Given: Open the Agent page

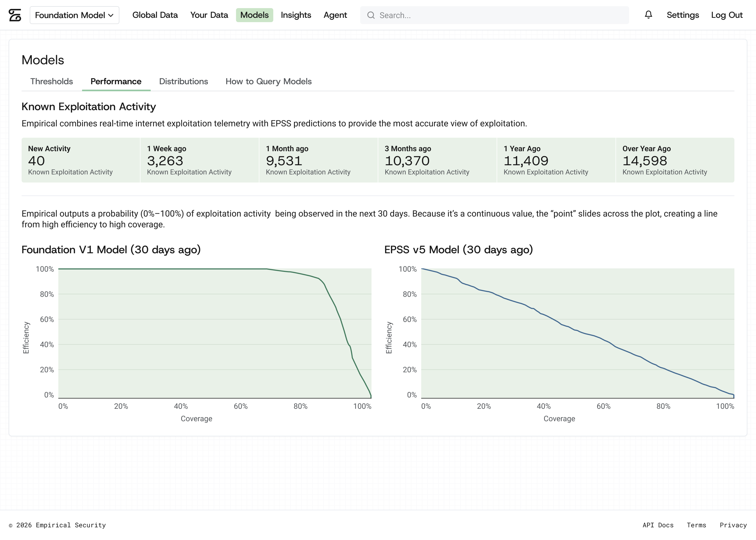Looking at the screenshot, I should click(335, 15).
